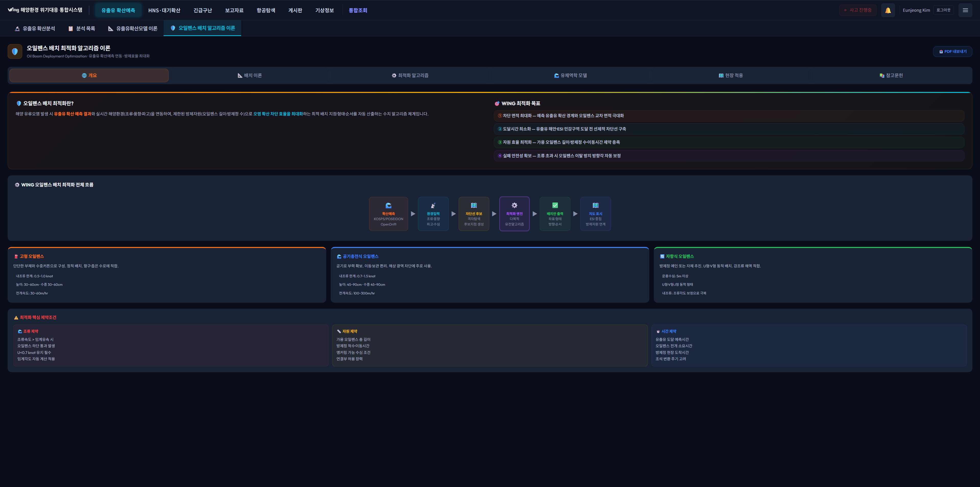Open the 통합조회 menu item
The image size is (980, 487).
358,10
